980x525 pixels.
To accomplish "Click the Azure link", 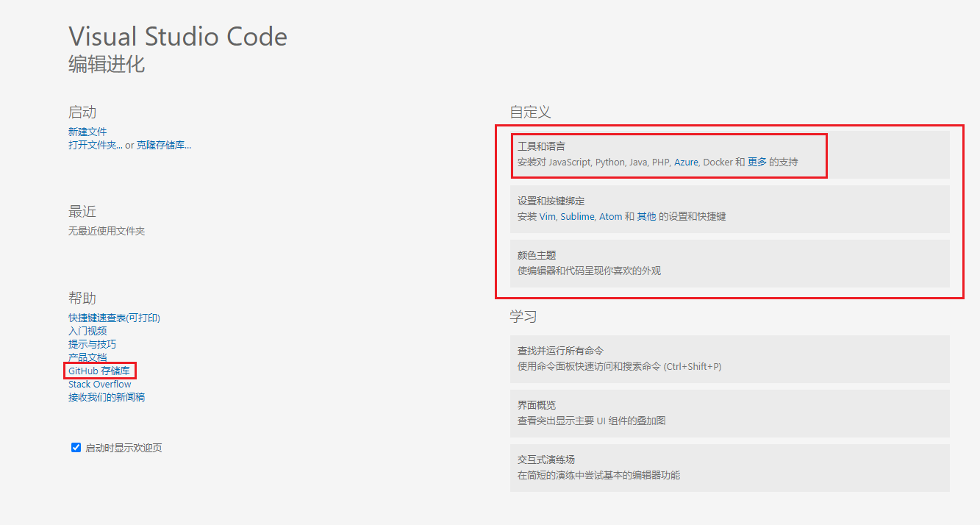I will point(686,162).
